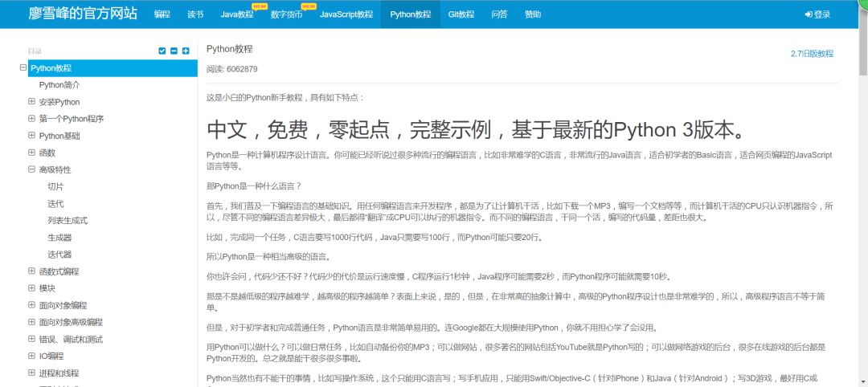The image size is (868, 387).
Task: Expand the IO编程 chapter
Action: coord(31,356)
